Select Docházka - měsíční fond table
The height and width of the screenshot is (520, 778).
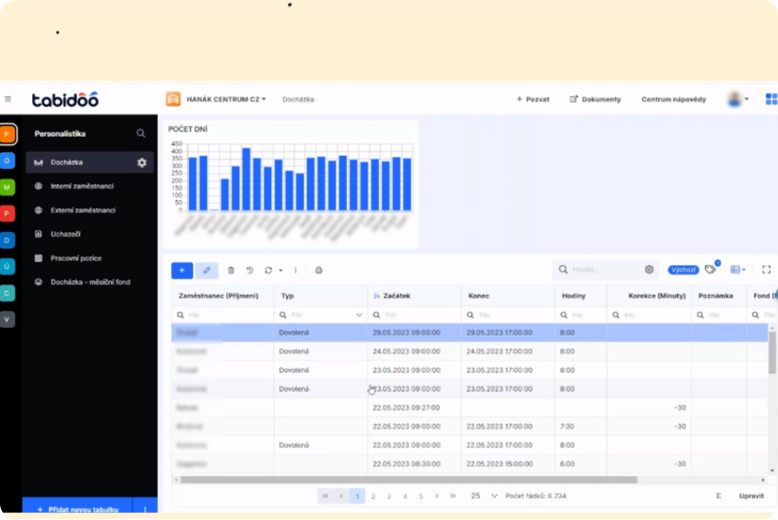click(92, 282)
